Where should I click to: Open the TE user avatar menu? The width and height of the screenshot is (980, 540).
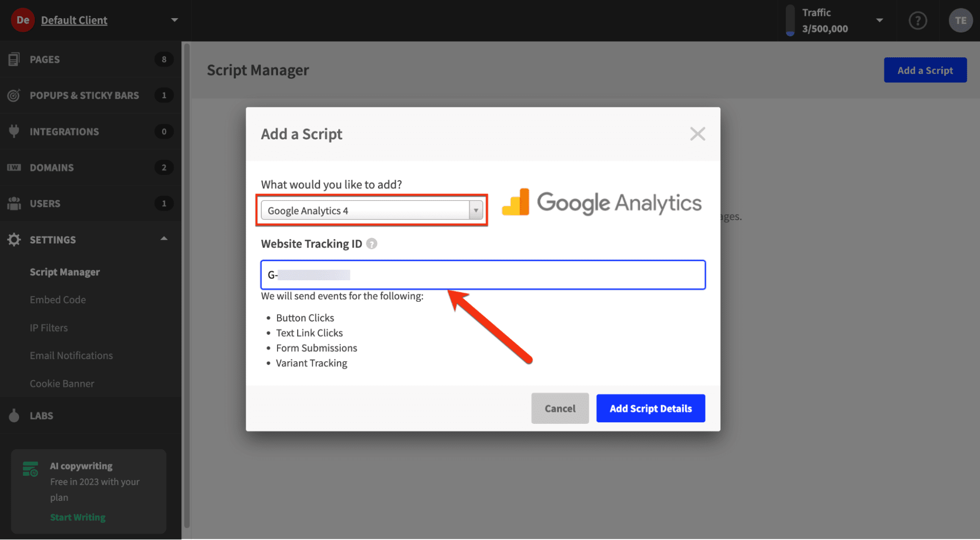click(960, 21)
